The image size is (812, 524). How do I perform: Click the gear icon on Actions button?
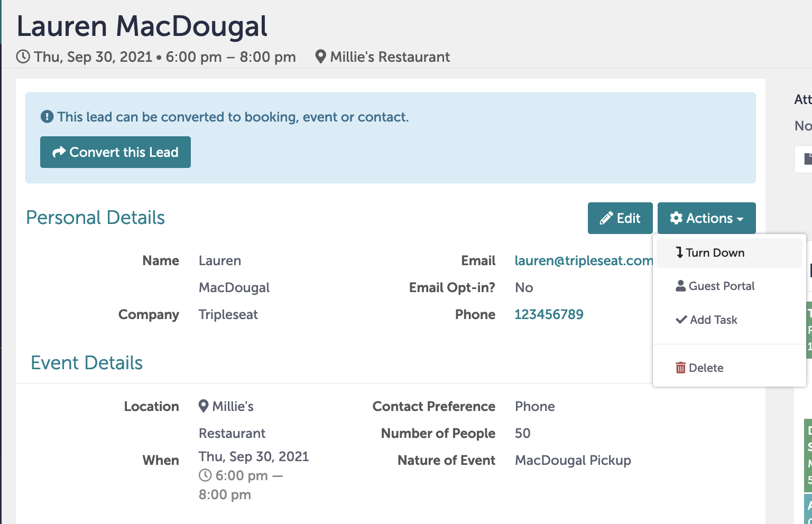tap(676, 218)
